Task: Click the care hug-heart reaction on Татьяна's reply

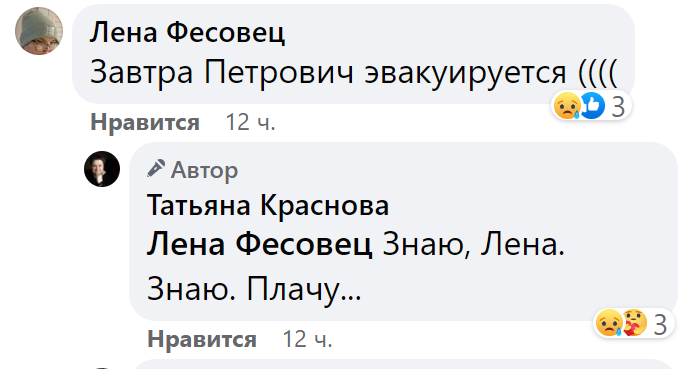Action: point(635,323)
